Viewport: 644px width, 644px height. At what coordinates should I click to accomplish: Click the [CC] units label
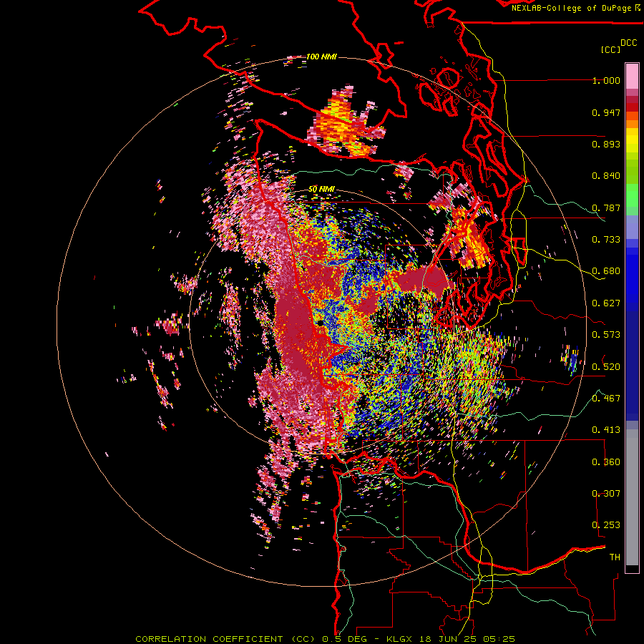[x=610, y=49]
